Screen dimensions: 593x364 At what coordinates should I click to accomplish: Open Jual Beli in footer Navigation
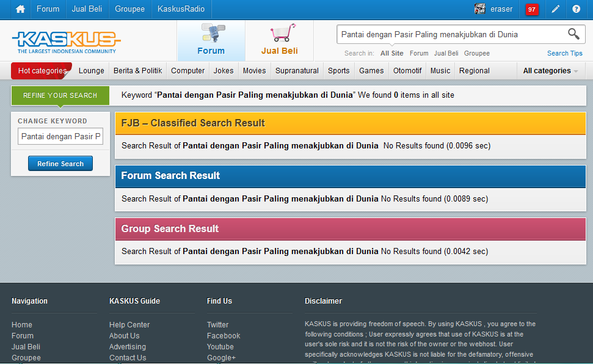point(26,347)
